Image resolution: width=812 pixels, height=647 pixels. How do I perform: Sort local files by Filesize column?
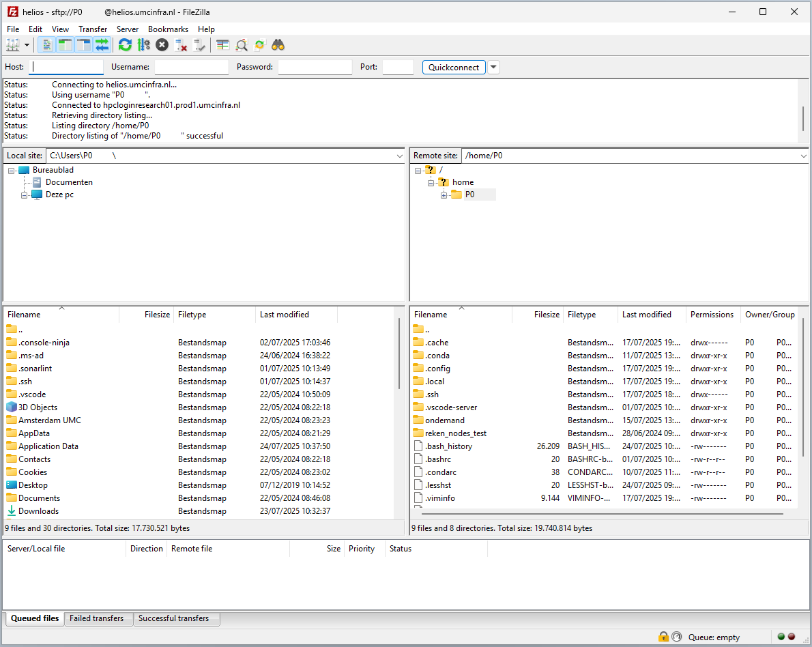click(147, 315)
